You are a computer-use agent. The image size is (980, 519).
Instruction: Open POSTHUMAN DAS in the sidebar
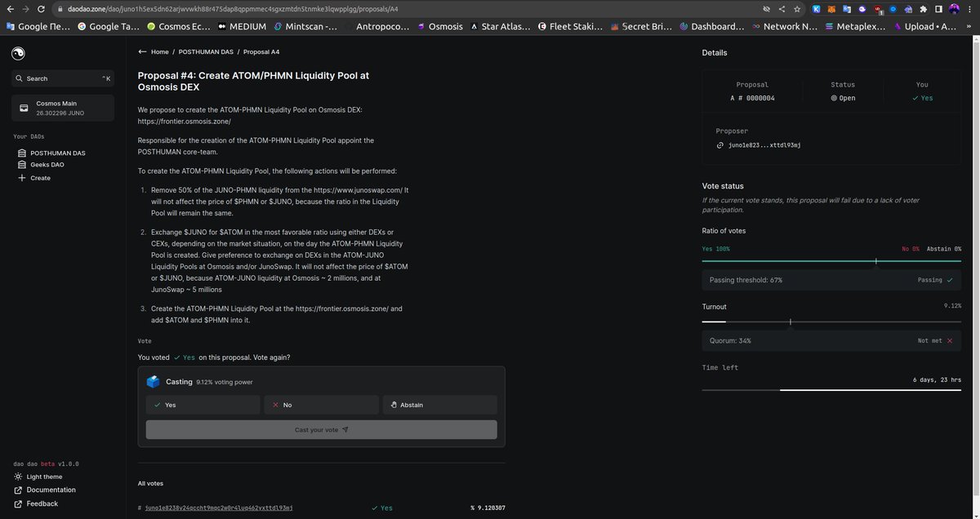click(58, 153)
